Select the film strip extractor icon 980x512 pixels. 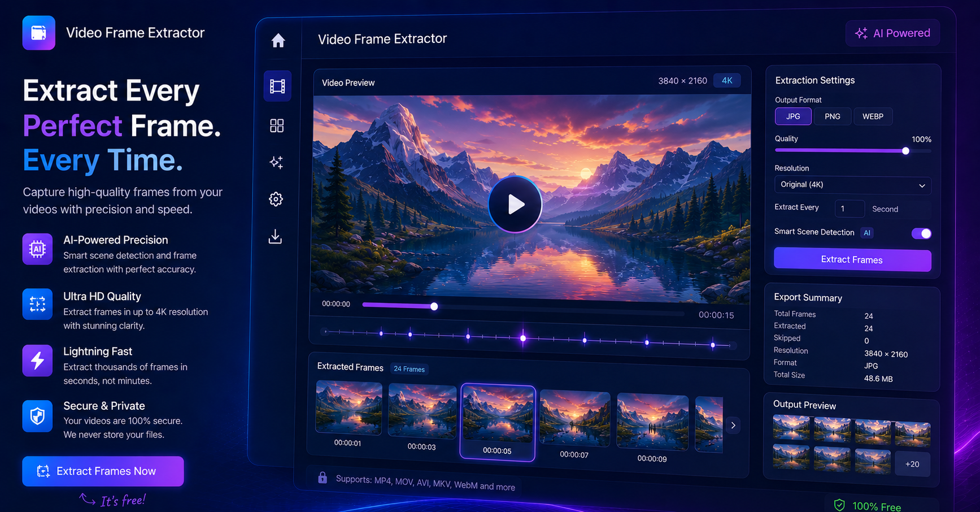click(x=277, y=86)
